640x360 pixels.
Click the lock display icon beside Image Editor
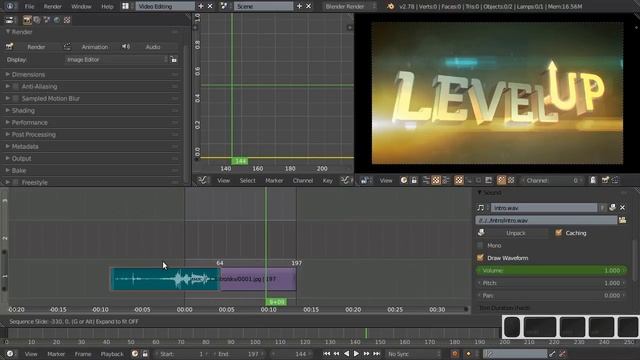[x=173, y=59]
